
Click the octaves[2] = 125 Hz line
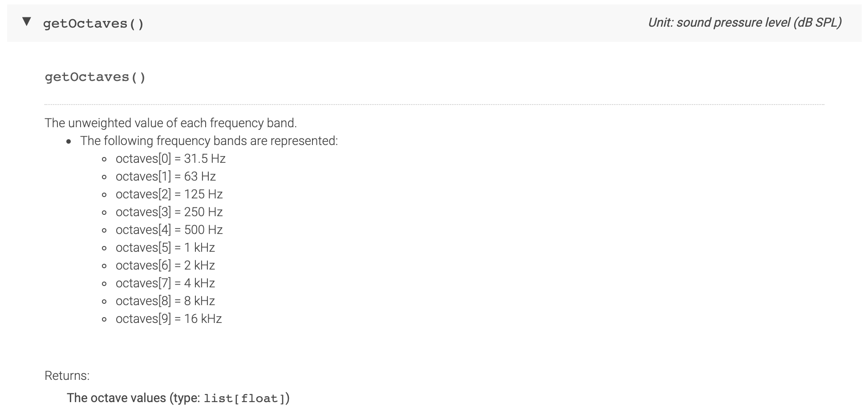coord(169,194)
